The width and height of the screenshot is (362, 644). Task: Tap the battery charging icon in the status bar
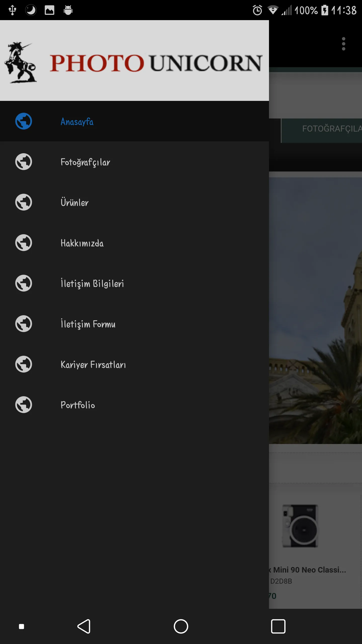coord(325,10)
